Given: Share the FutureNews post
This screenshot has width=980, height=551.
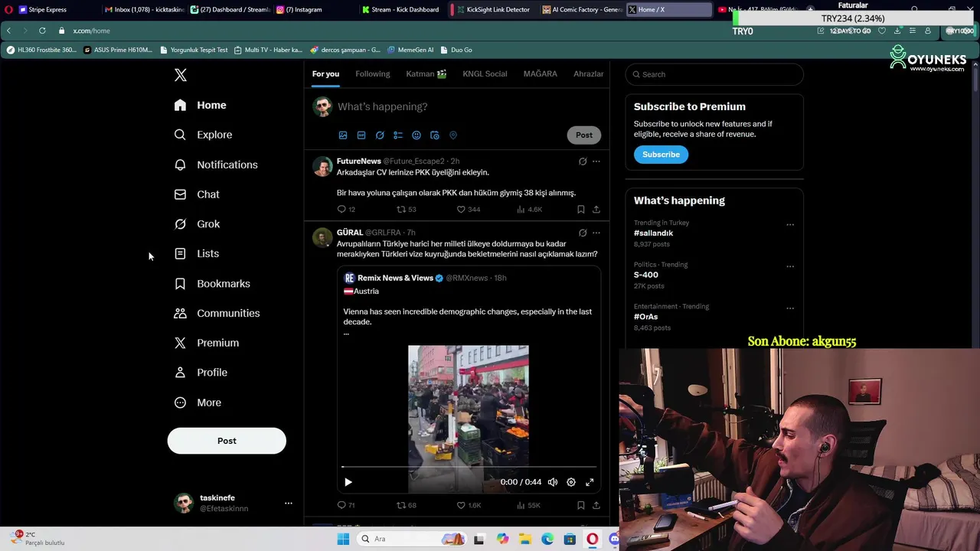Looking at the screenshot, I should (x=596, y=210).
